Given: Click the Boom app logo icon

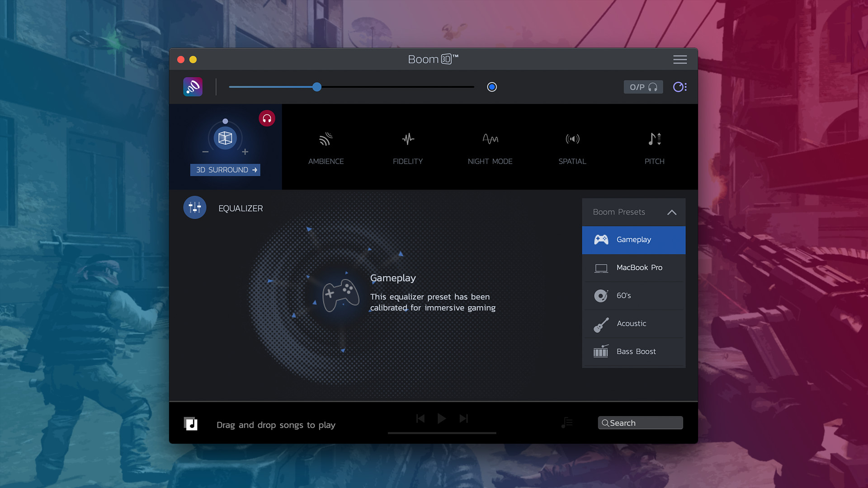Looking at the screenshot, I should tap(193, 87).
